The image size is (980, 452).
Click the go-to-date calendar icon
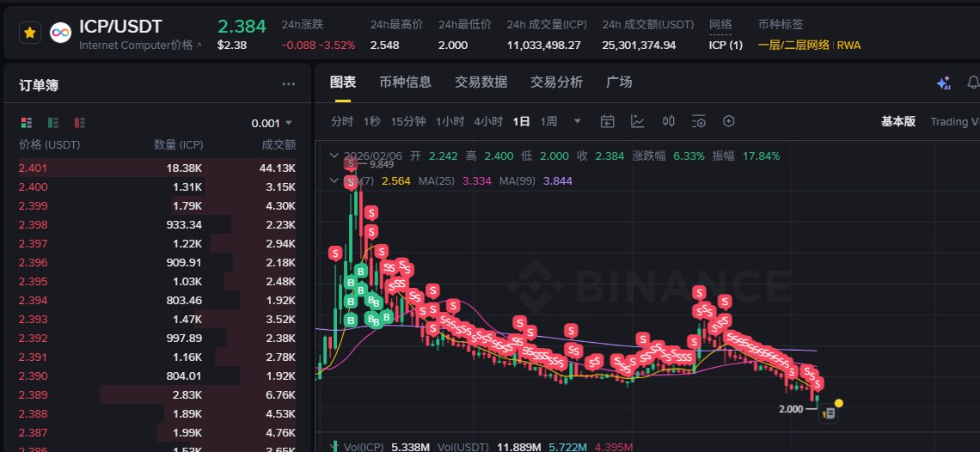pos(608,121)
